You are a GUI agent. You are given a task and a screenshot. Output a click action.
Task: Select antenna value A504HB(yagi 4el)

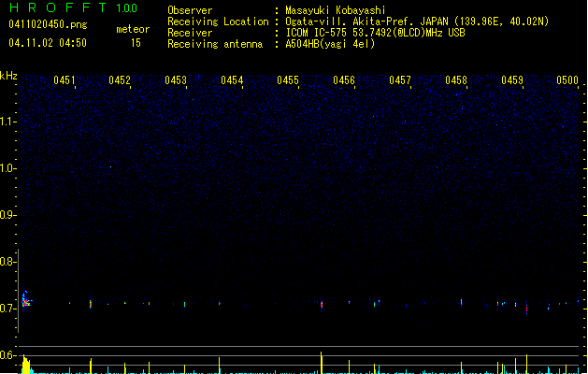[330, 44]
